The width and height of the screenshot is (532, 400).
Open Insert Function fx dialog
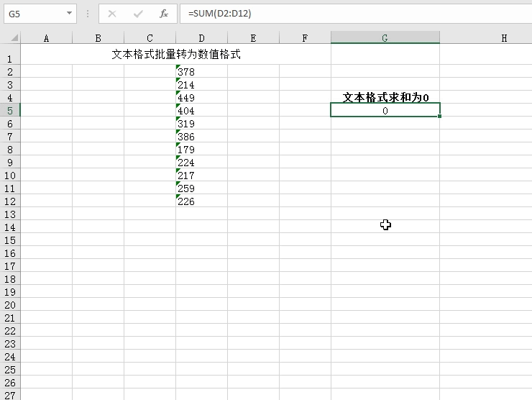[x=164, y=14]
